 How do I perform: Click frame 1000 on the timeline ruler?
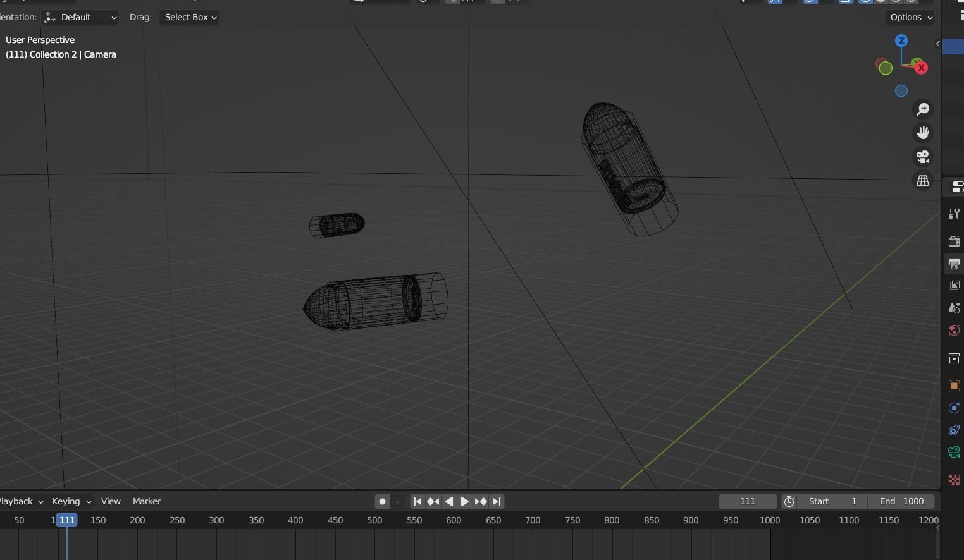[770, 520]
